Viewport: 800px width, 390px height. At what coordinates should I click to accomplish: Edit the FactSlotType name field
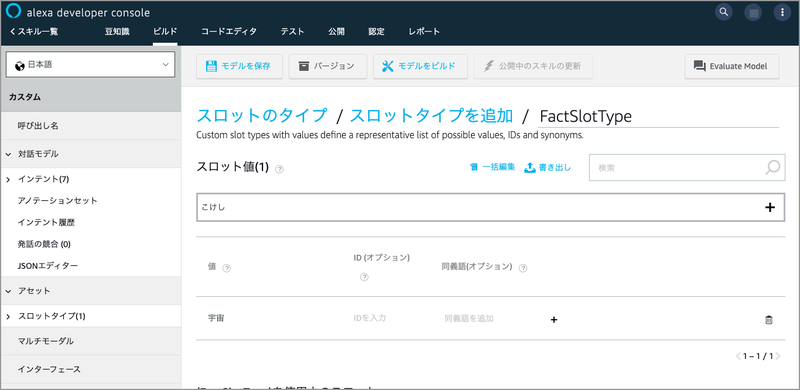pos(659,116)
